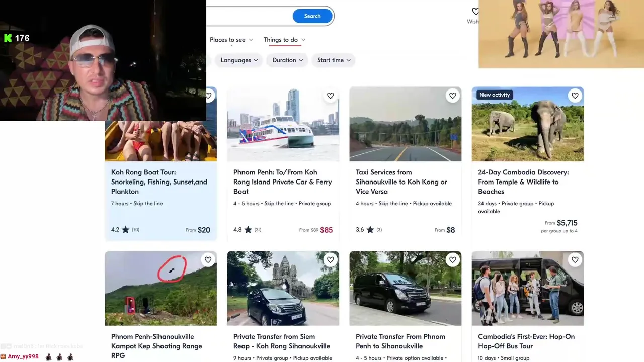Open Wishlist heart icon in header
The image size is (644, 362).
(x=475, y=12)
